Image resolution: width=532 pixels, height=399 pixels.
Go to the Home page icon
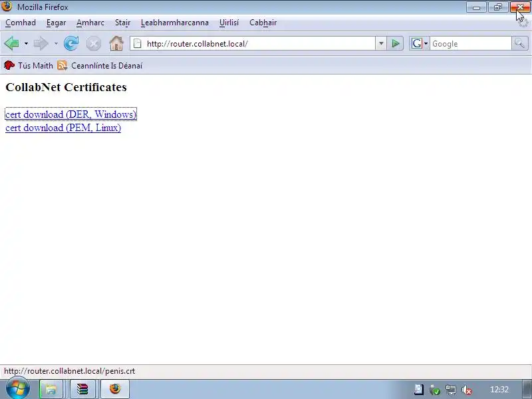point(116,43)
